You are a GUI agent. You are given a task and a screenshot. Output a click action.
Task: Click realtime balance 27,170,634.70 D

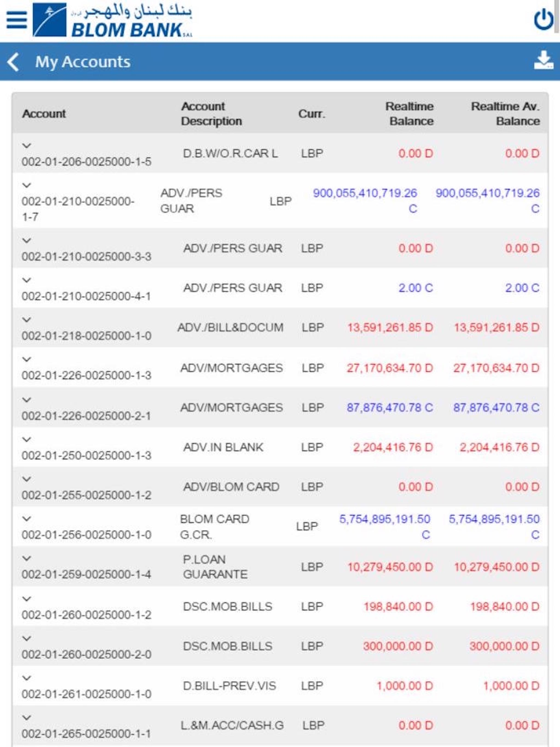click(x=390, y=368)
